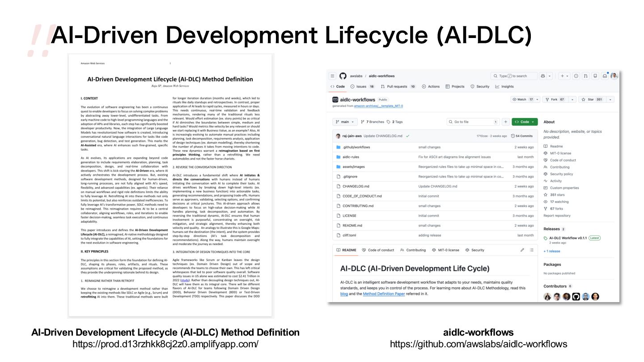The width and height of the screenshot is (644, 362).
Task: Click the aws repository owner avatar
Action: tap(335, 100)
